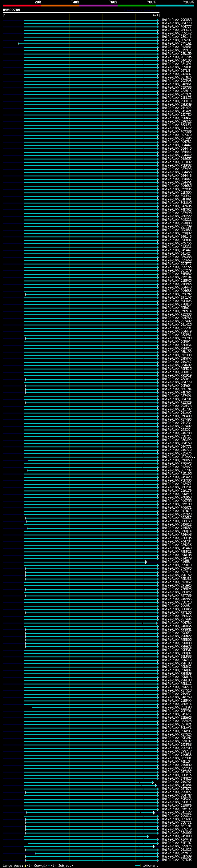Select hit label UniRef100_Q6T705

point(177,57)
